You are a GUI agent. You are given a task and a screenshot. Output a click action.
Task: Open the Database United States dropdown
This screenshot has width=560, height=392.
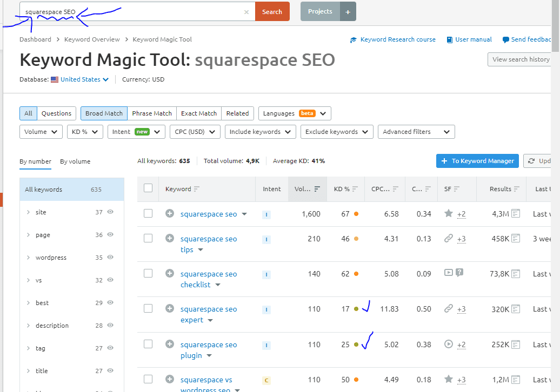pyautogui.click(x=80, y=79)
